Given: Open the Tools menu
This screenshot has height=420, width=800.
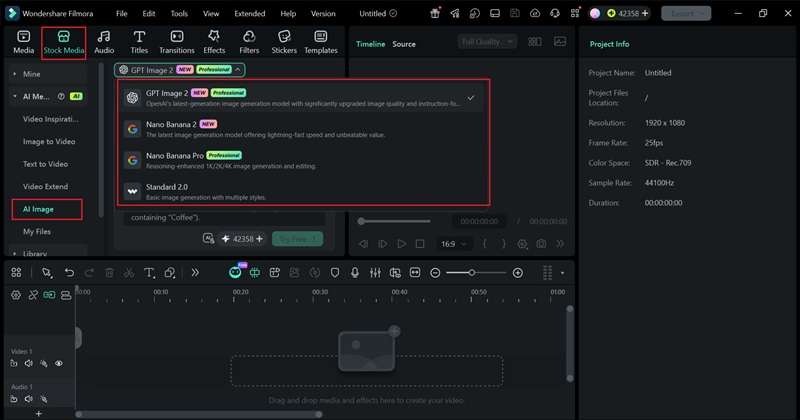Looking at the screenshot, I should [x=179, y=14].
